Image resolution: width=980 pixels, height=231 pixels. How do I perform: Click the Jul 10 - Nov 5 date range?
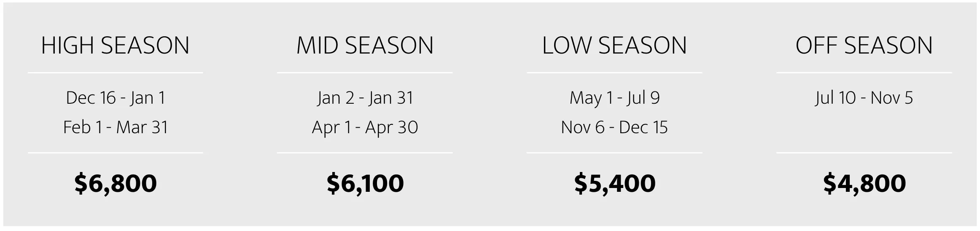pos(864,98)
